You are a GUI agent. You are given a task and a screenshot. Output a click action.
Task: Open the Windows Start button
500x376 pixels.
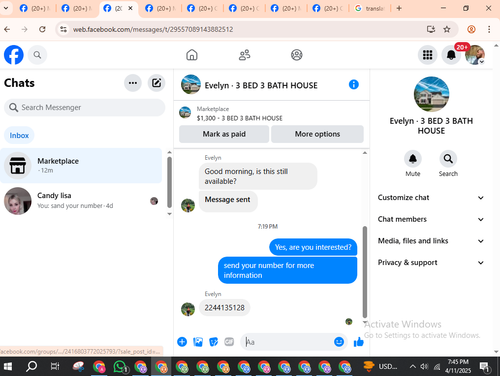click(x=7, y=367)
